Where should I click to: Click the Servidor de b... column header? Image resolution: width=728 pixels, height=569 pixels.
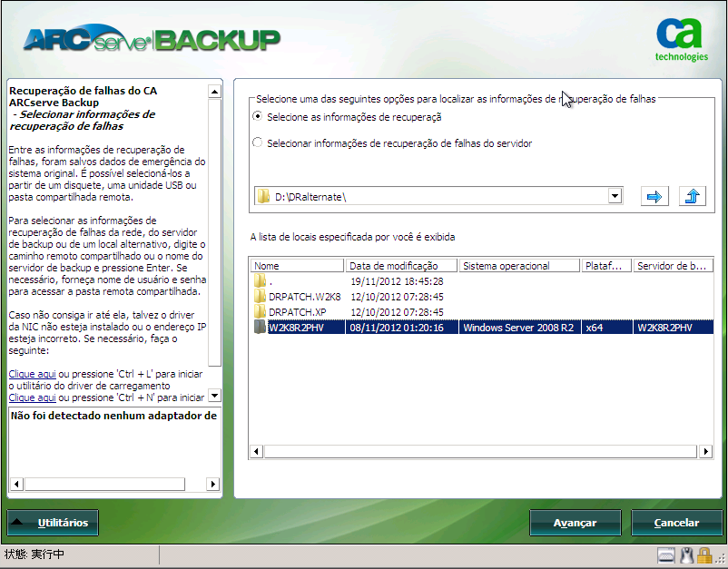pos(674,266)
